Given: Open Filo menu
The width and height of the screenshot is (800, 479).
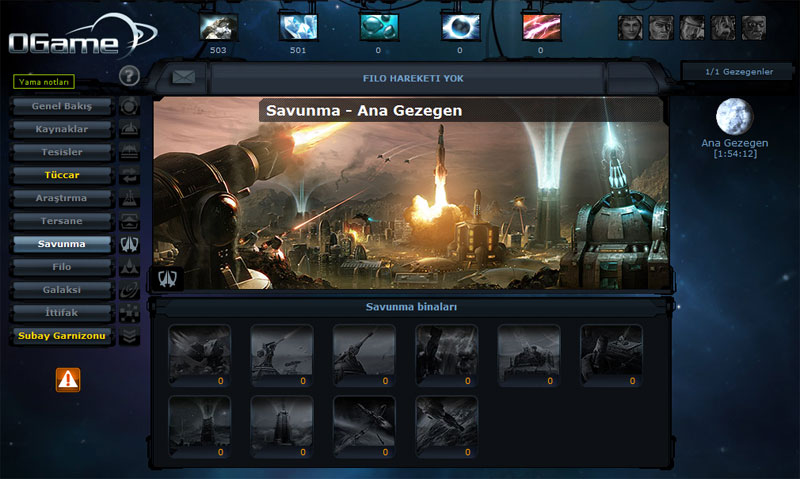Looking at the screenshot, I should [62, 267].
